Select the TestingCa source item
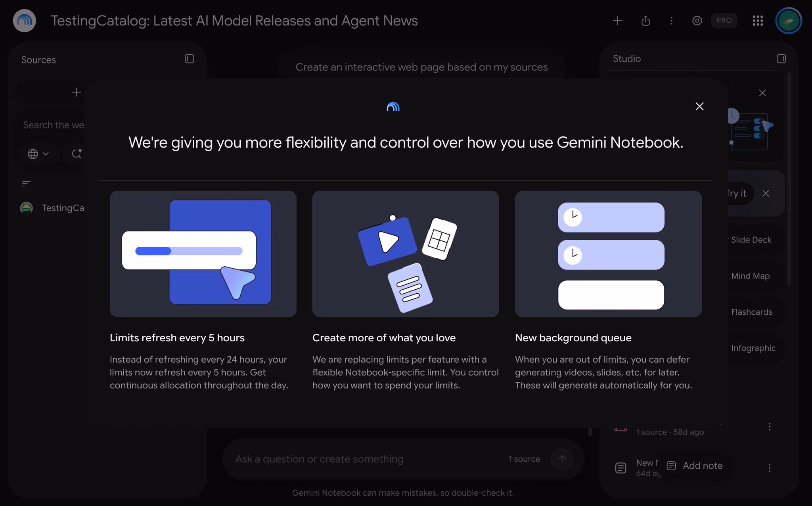Viewport: 812px width, 506px height. (x=52, y=208)
